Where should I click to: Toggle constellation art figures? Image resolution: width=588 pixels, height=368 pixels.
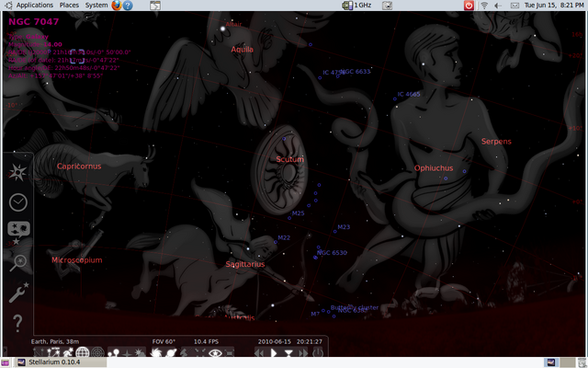(68, 352)
